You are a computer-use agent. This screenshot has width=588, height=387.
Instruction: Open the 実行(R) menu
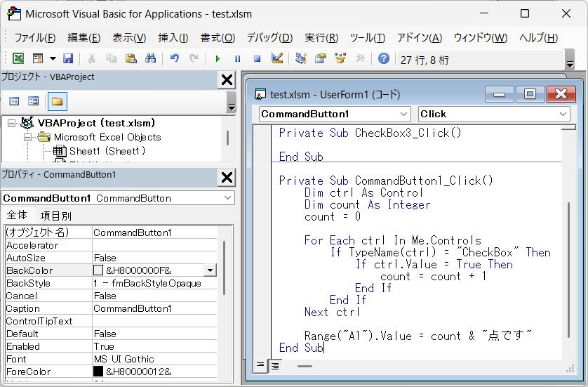[321, 37]
